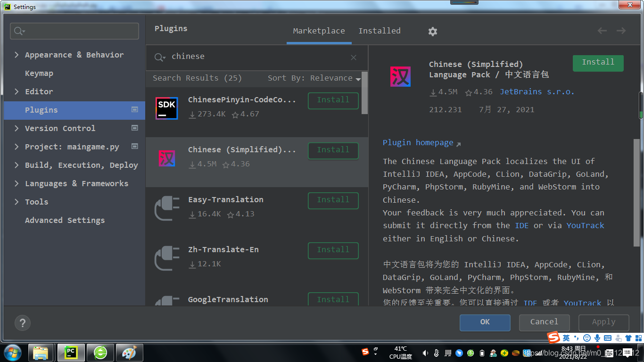Click the Sogou input microphone icon
The width and height of the screenshot is (644, 362).
(597, 338)
